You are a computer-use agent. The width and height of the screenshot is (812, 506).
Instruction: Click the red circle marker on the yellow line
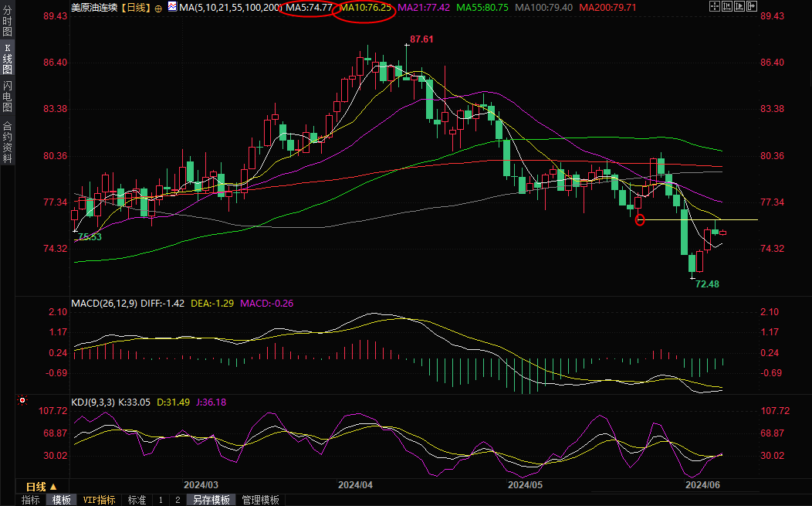click(640, 220)
